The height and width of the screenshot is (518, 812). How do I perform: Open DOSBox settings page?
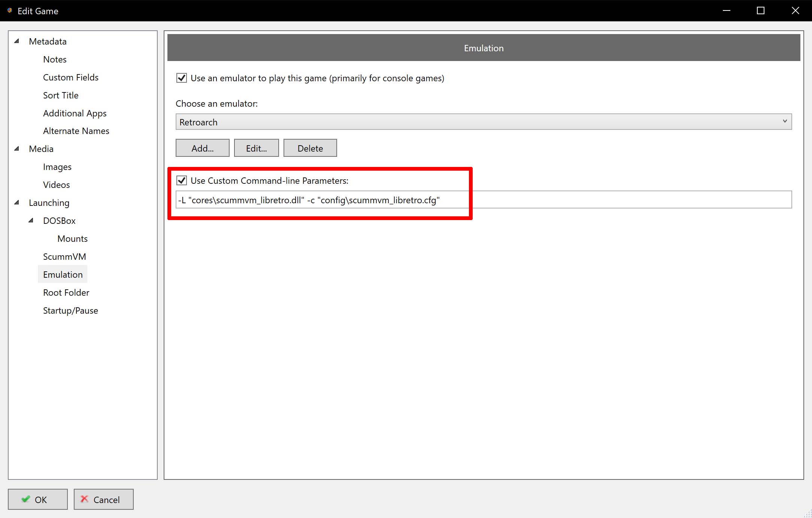click(59, 220)
